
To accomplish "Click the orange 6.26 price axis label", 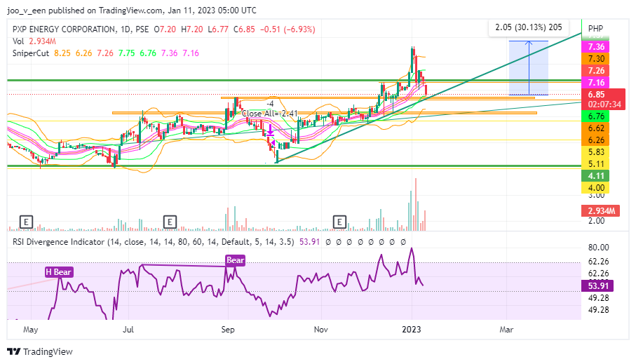I will tap(596, 140).
